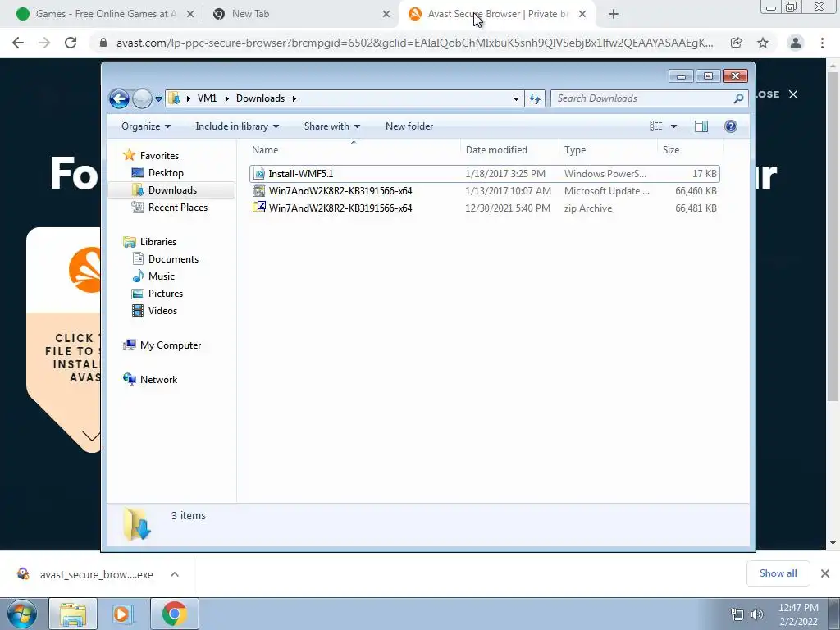The height and width of the screenshot is (630, 840).
Task: Select the Microsoft Update KB3191566 file icon
Action: coord(259,190)
